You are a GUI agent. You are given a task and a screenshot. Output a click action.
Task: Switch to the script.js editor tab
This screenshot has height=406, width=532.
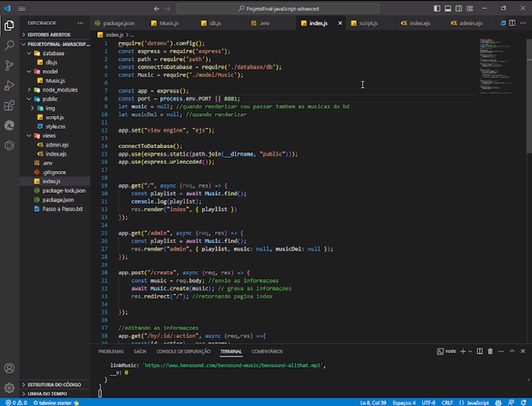point(368,23)
